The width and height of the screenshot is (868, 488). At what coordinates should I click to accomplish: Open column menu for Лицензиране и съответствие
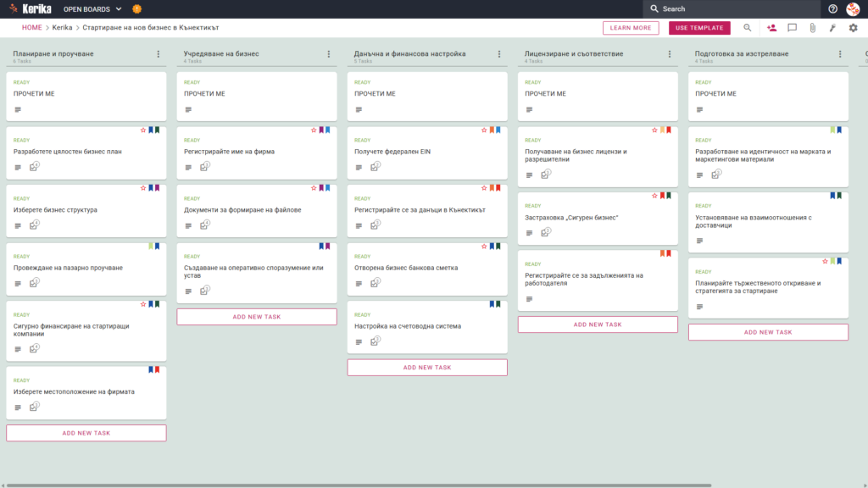tap(670, 54)
